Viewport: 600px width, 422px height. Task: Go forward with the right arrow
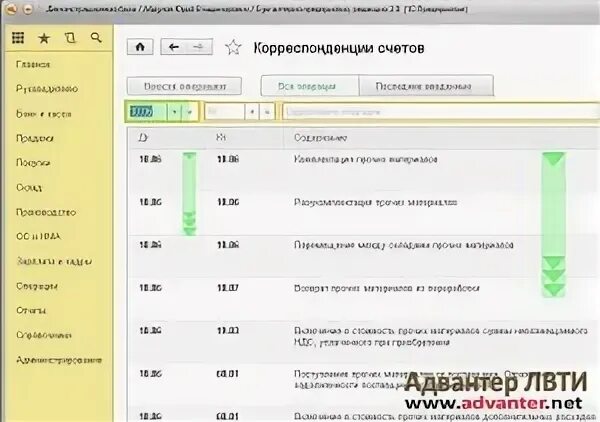(199, 47)
